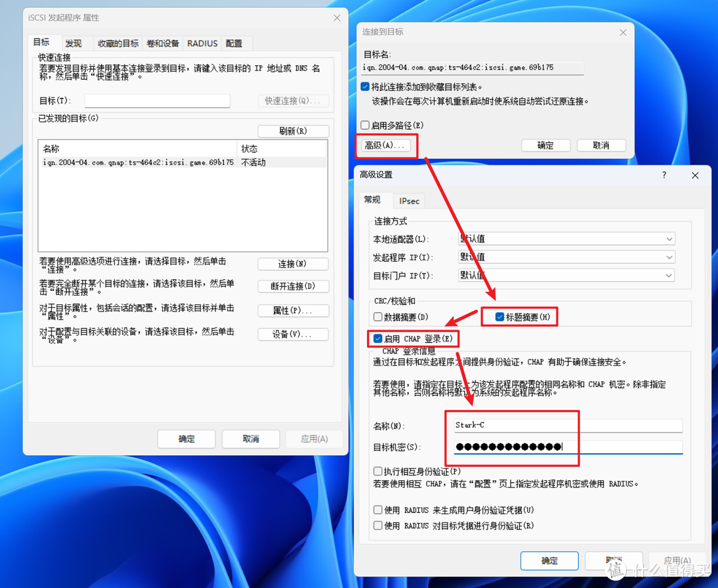
Task: Switch to the 发现 tab
Action: tap(74, 43)
